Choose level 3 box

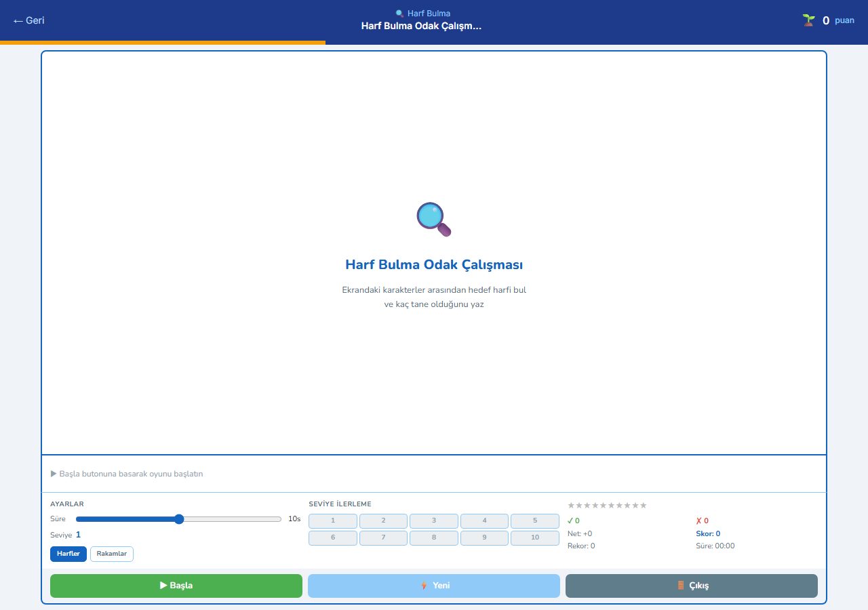pyautogui.click(x=434, y=521)
